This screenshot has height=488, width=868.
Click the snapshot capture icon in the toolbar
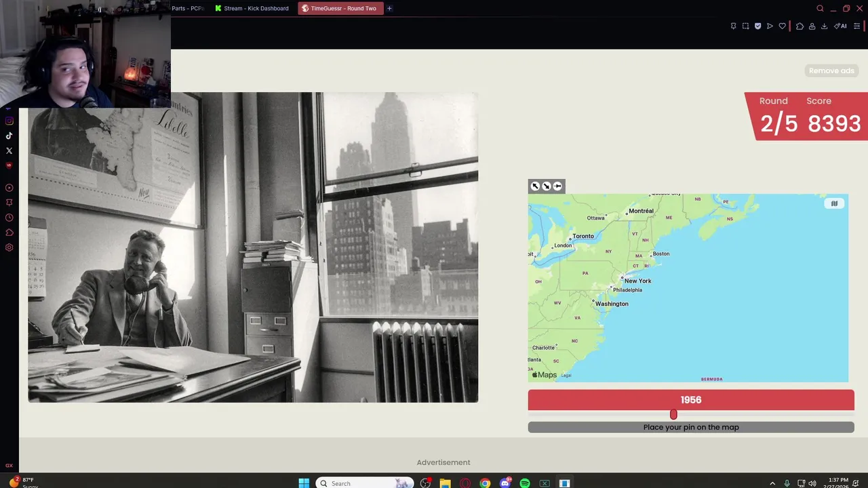(745, 26)
